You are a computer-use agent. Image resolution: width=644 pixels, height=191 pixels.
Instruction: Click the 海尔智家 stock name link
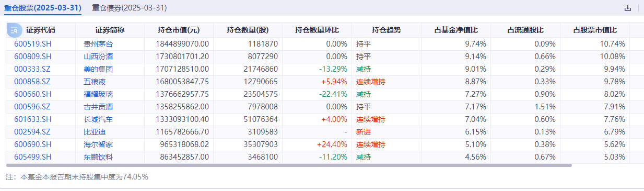click(x=98, y=144)
